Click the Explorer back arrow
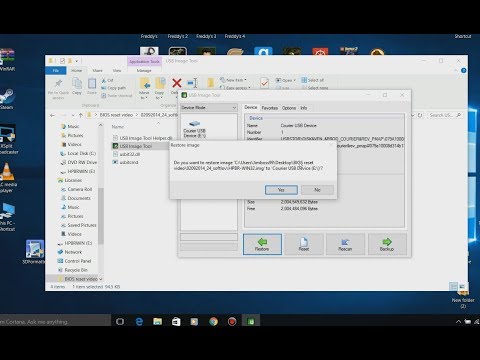480x360 pixels. coord(52,115)
